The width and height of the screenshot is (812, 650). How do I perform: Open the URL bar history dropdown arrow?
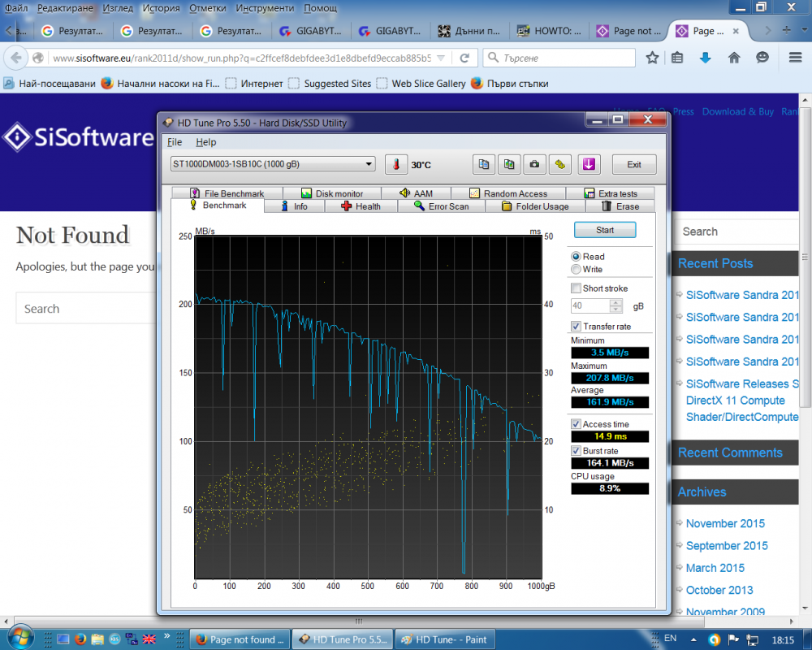441,58
